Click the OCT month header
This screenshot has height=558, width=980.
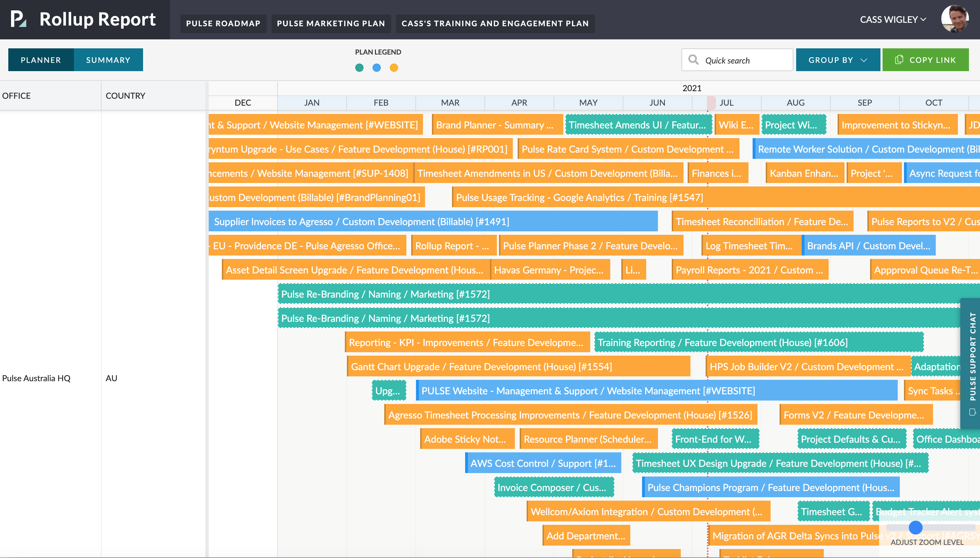(x=934, y=103)
